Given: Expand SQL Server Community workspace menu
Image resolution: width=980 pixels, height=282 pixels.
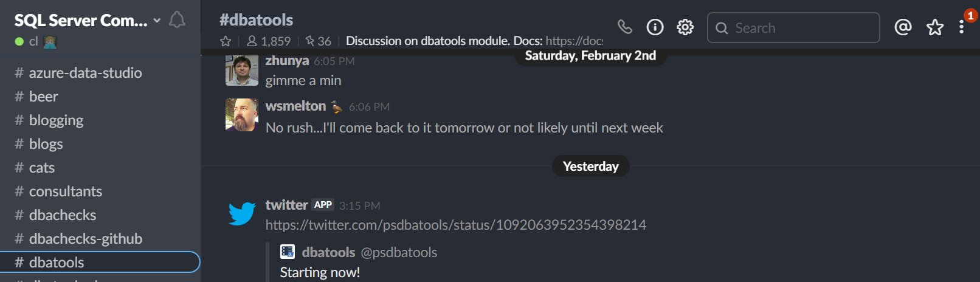Looking at the screenshot, I should tap(88, 20).
